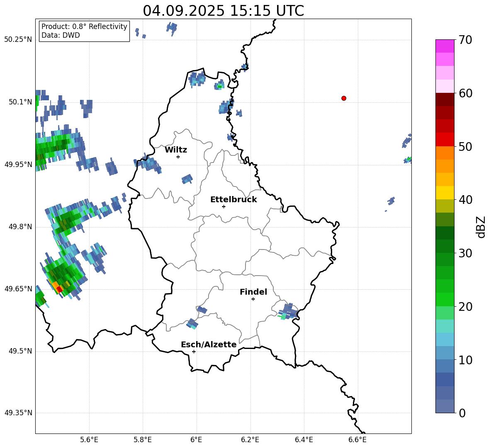Image resolution: width=491 pixels, height=448 pixels.
Task: Pick the magenta swatch at top of colorbar
Action: click(x=445, y=46)
